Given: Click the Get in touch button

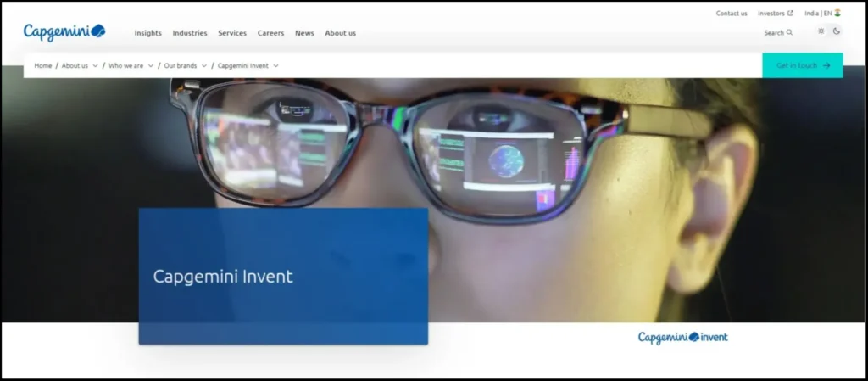Looking at the screenshot, I should click(x=803, y=65).
